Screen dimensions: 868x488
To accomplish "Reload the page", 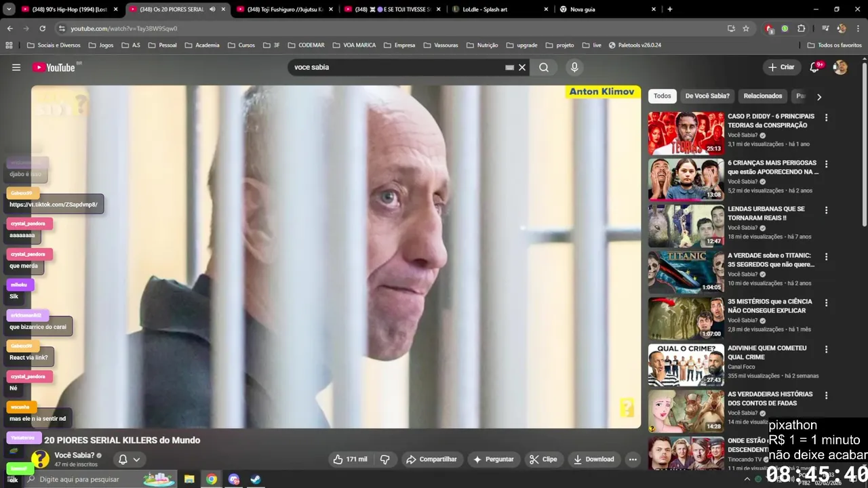I will pos(42,28).
